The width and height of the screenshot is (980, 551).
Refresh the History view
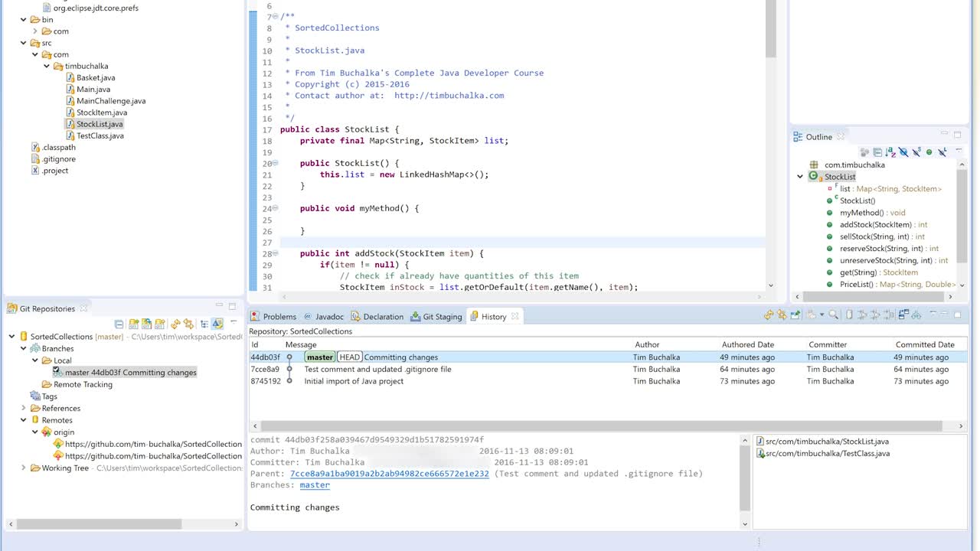pos(769,315)
